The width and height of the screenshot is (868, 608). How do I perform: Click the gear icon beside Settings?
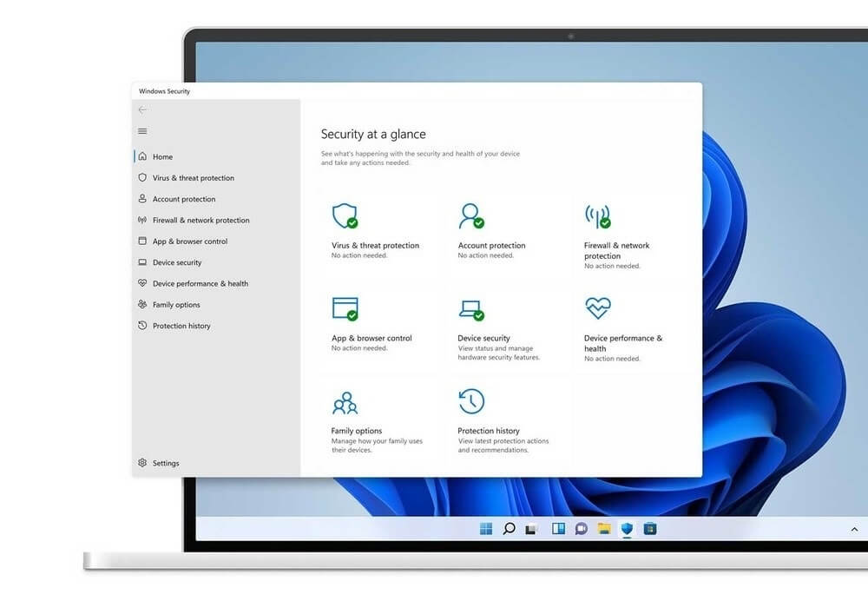pyautogui.click(x=142, y=462)
